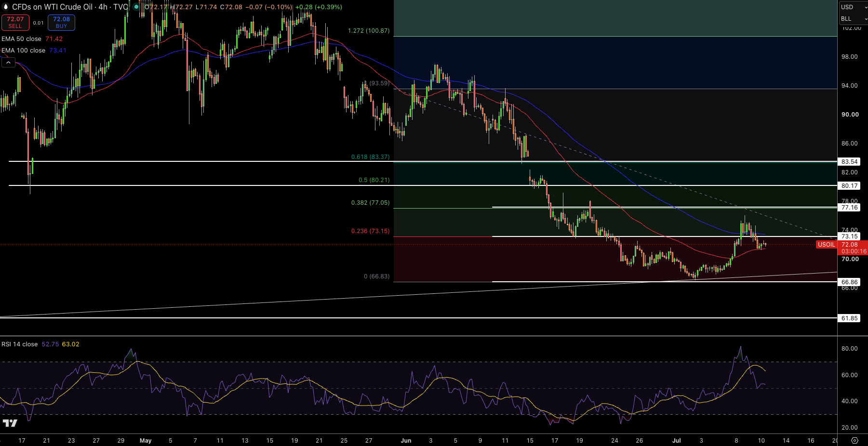
Task: Click the 0.01 spread value
Action: click(38, 23)
